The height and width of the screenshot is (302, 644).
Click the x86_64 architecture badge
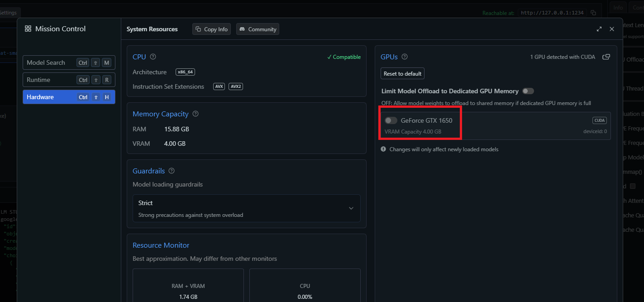(185, 72)
